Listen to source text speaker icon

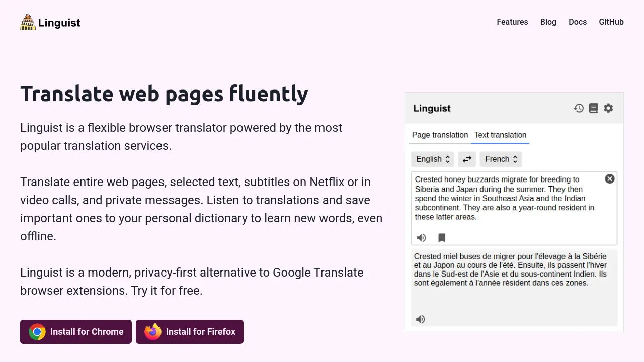(x=422, y=238)
